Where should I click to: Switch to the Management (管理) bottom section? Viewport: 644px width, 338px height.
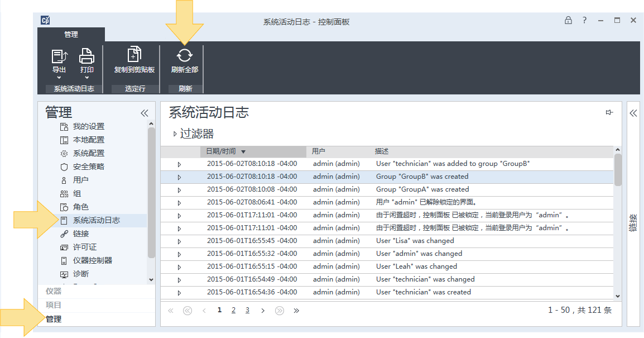54,319
